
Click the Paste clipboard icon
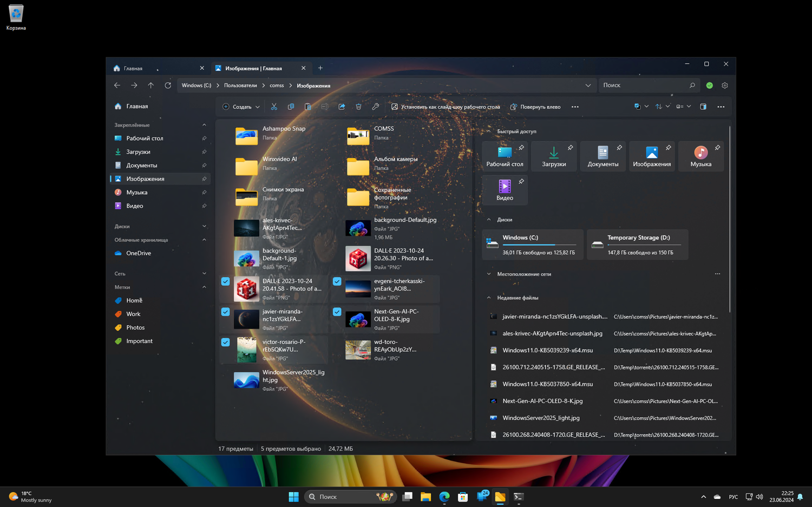(x=307, y=107)
